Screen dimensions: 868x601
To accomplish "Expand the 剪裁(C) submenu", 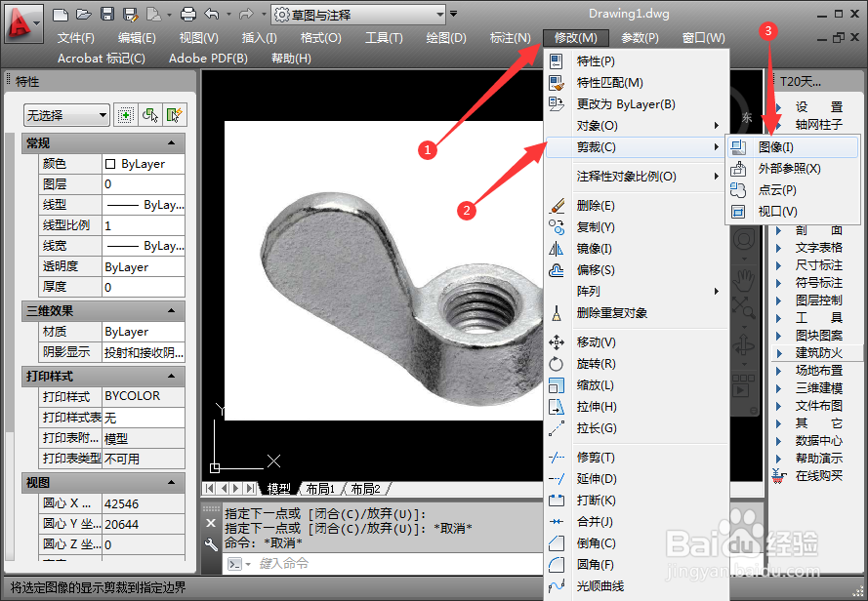I will [x=638, y=147].
